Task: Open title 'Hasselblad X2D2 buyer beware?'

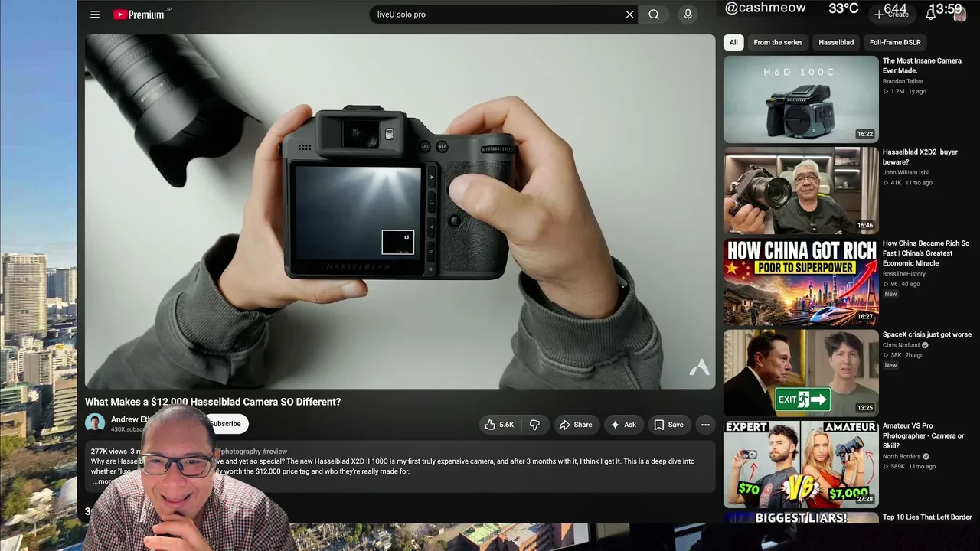Action: [920, 157]
